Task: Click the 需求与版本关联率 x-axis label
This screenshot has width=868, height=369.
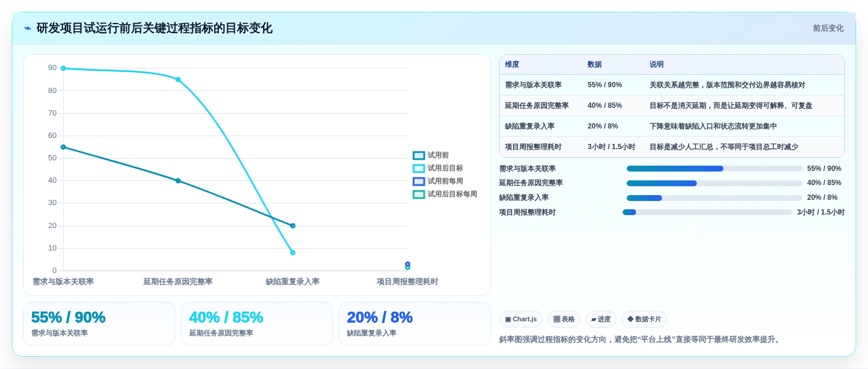Action: coord(63,282)
